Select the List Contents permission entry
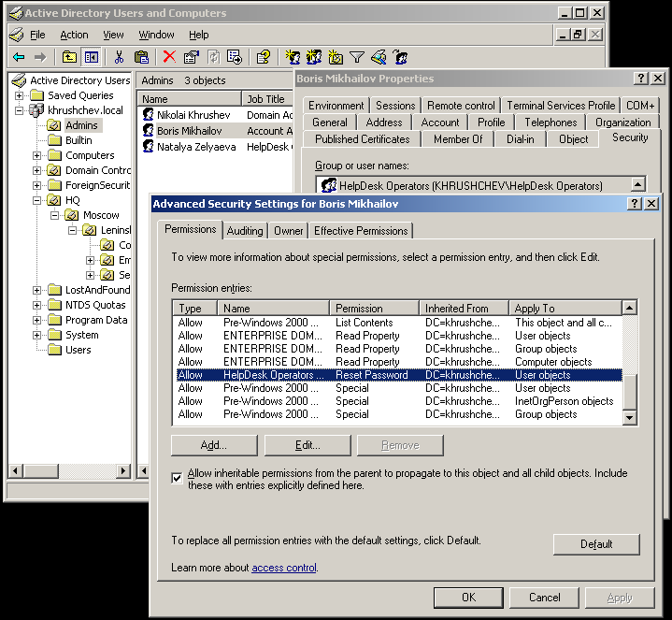This screenshot has width=672, height=620. pyautogui.click(x=399, y=323)
